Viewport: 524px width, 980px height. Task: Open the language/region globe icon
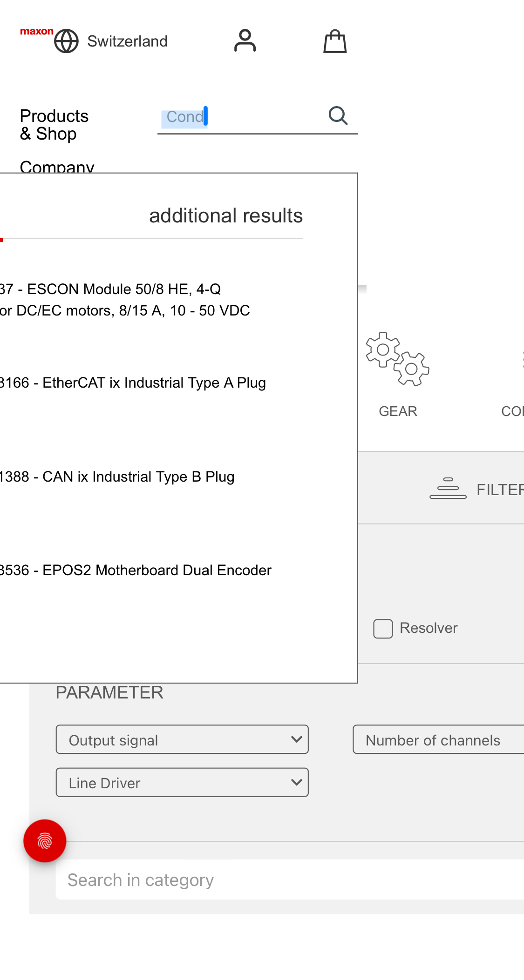pos(67,40)
